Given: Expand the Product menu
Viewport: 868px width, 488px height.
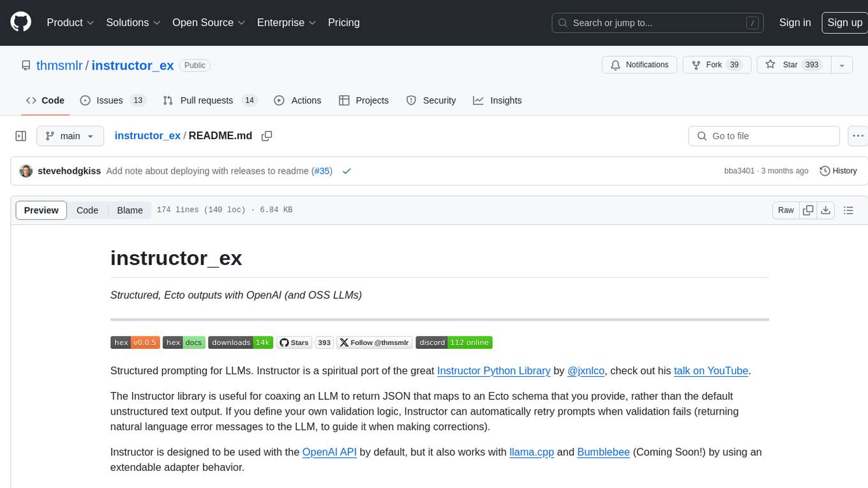Looking at the screenshot, I should pos(70,22).
